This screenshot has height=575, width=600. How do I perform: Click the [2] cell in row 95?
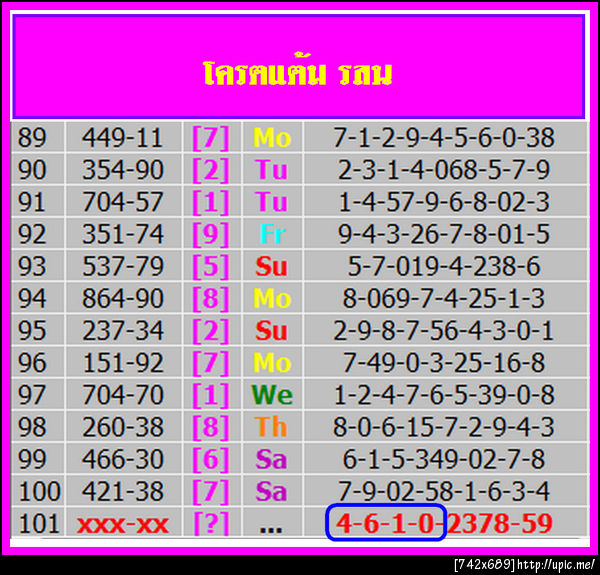pyautogui.click(x=211, y=330)
